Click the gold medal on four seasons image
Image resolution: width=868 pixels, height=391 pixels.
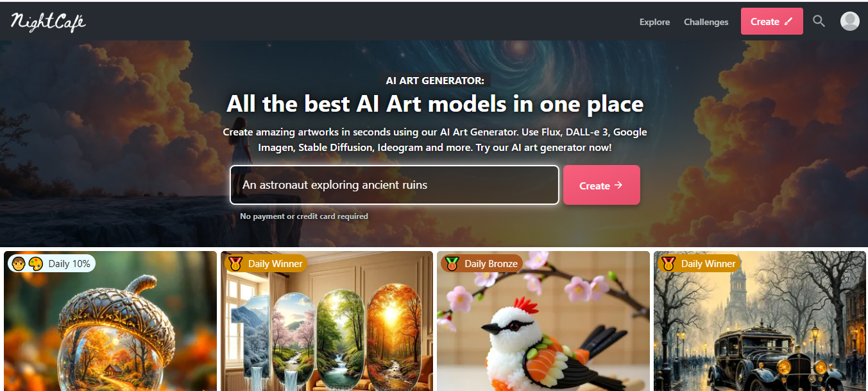(x=235, y=263)
